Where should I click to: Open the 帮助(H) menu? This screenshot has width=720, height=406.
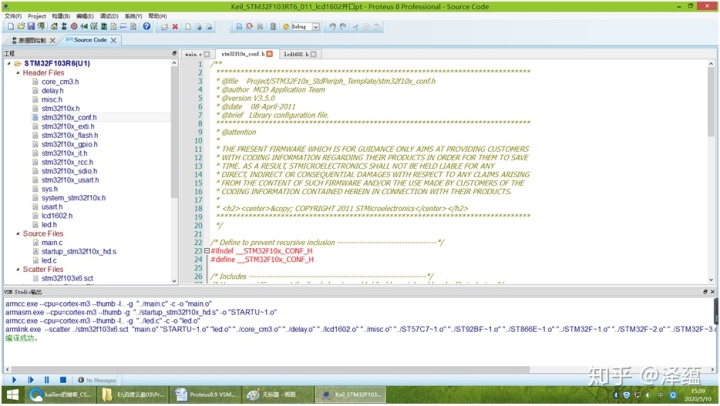point(158,16)
